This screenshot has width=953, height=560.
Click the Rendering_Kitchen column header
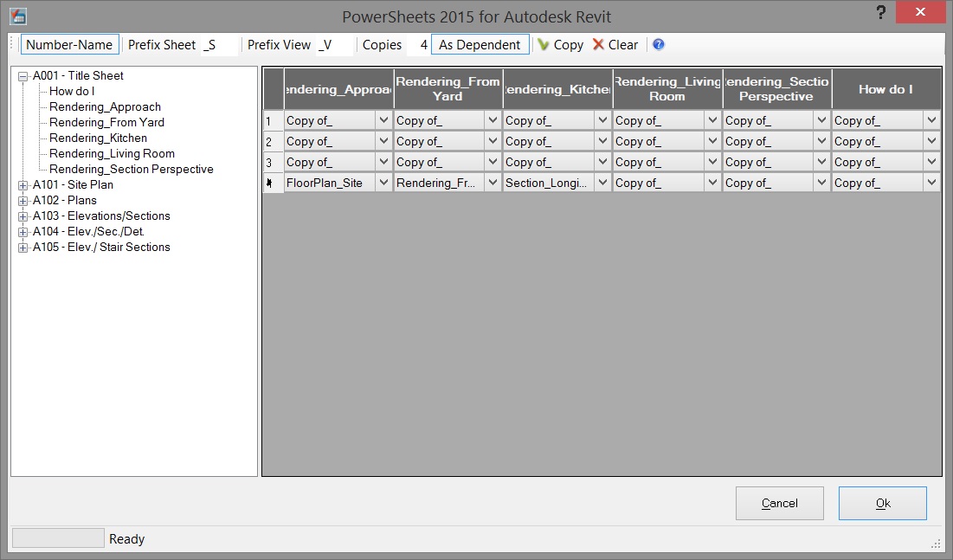tap(557, 89)
